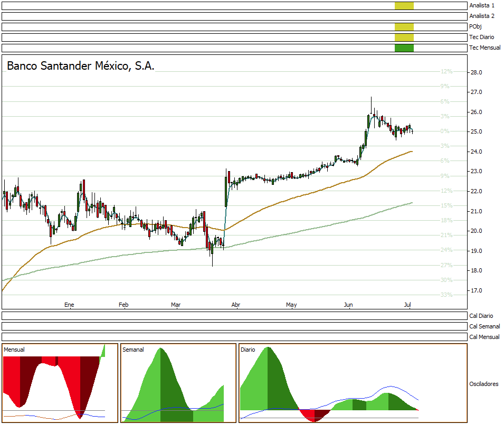The height and width of the screenshot is (424, 504).
Task: Click the empty Analista 2 indicator bar
Action: (x=234, y=16)
